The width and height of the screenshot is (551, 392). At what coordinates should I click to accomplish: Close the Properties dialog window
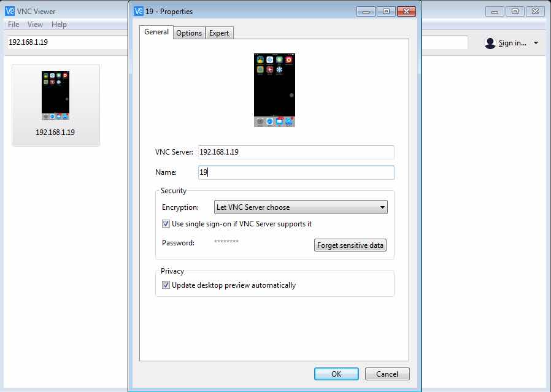[407, 12]
